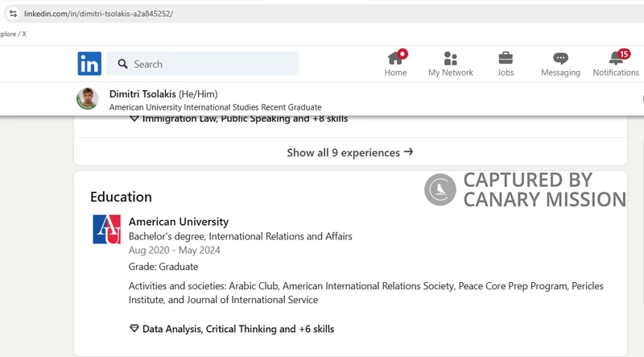Image resolution: width=644 pixels, height=357 pixels.
Task: Select the linkedin.com profile URL text
Action: pos(98,14)
